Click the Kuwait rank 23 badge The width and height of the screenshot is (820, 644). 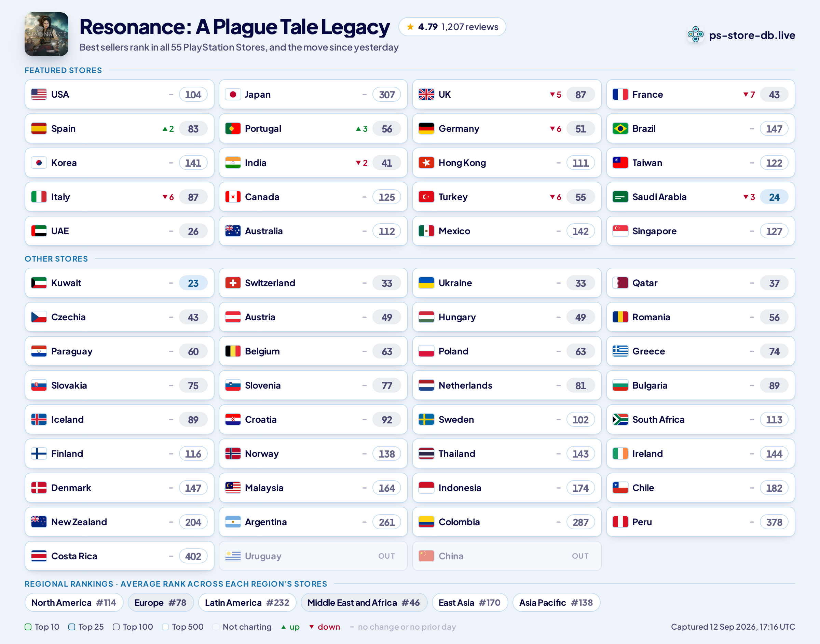193,283
